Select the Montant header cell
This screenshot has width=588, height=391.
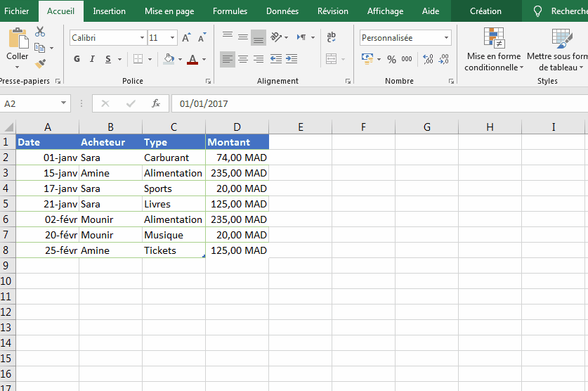(237, 142)
